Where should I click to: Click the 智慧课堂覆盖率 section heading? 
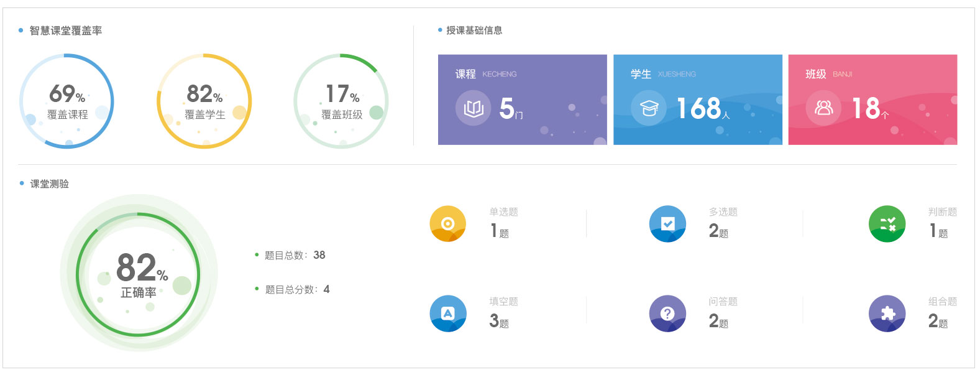(x=66, y=30)
